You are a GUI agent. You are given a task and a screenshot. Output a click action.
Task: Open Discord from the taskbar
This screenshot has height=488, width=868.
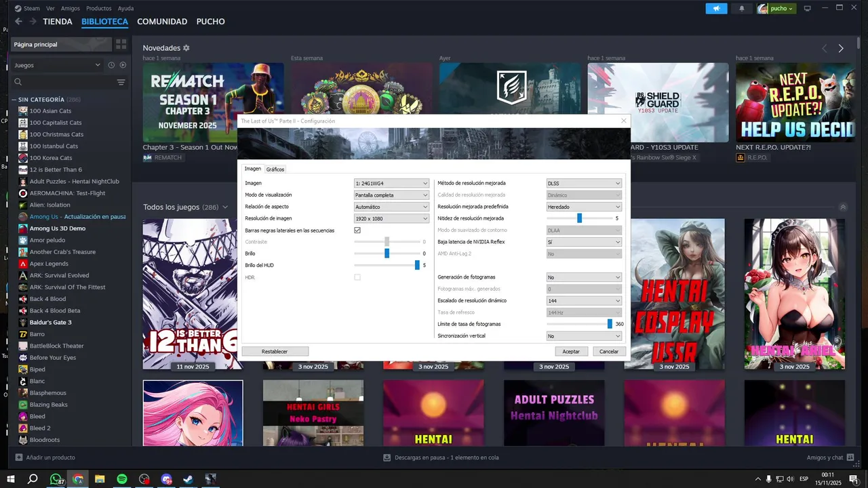click(x=166, y=479)
